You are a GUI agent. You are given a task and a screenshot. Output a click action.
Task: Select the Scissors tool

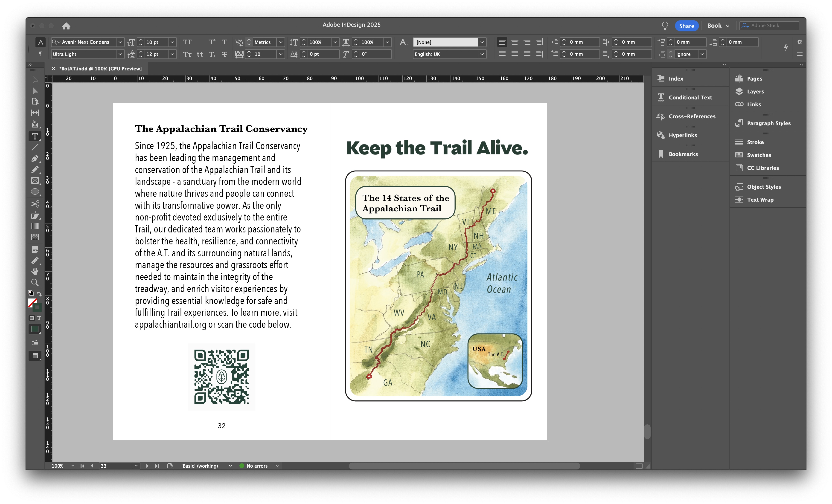click(35, 204)
